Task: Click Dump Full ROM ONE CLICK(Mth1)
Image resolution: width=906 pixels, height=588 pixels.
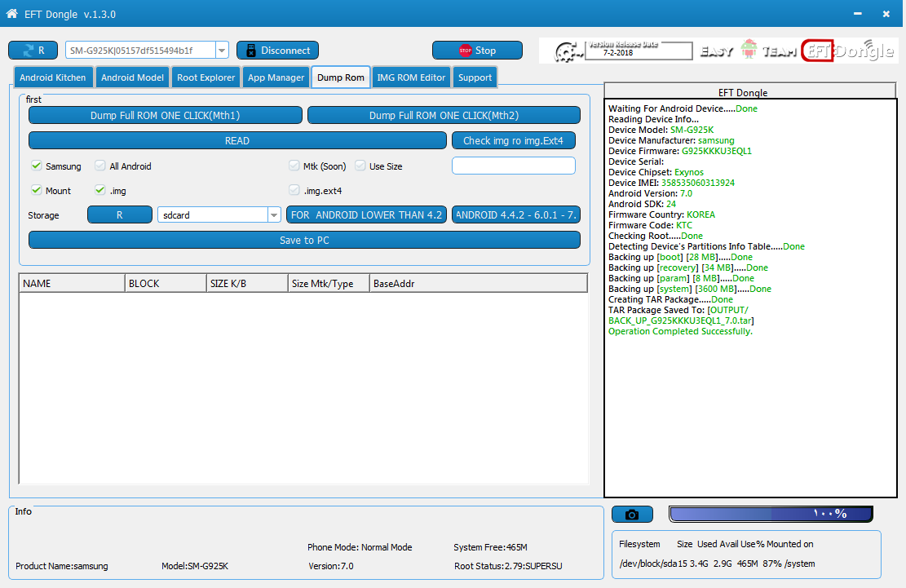Action: point(166,116)
